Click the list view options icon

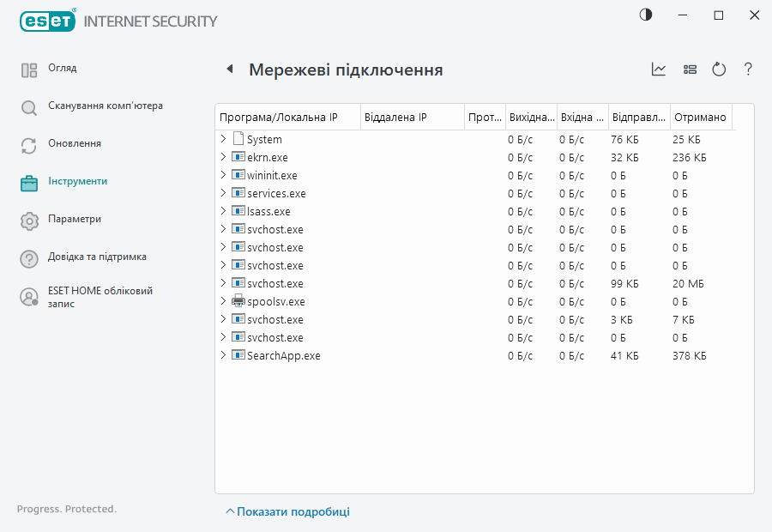click(691, 70)
